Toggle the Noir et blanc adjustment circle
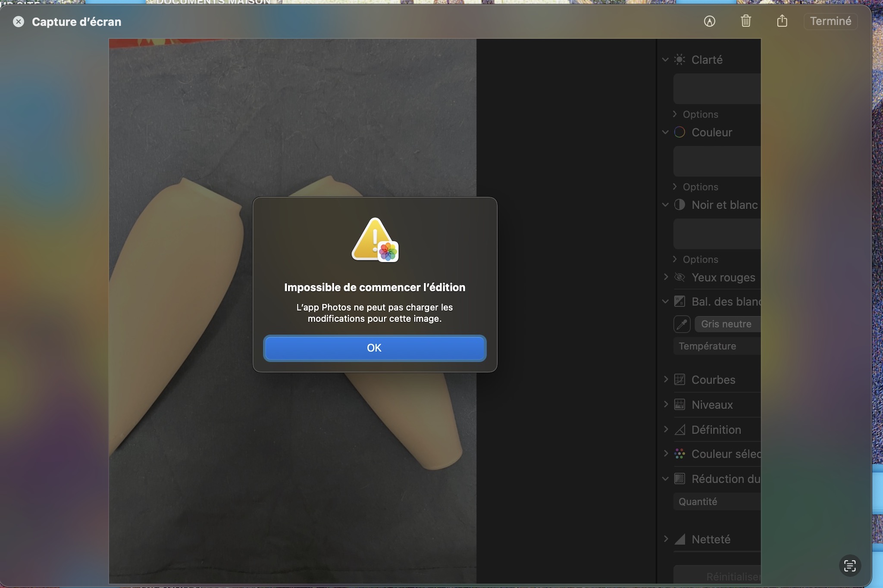This screenshot has height=588, width=883. pos(679,205)
